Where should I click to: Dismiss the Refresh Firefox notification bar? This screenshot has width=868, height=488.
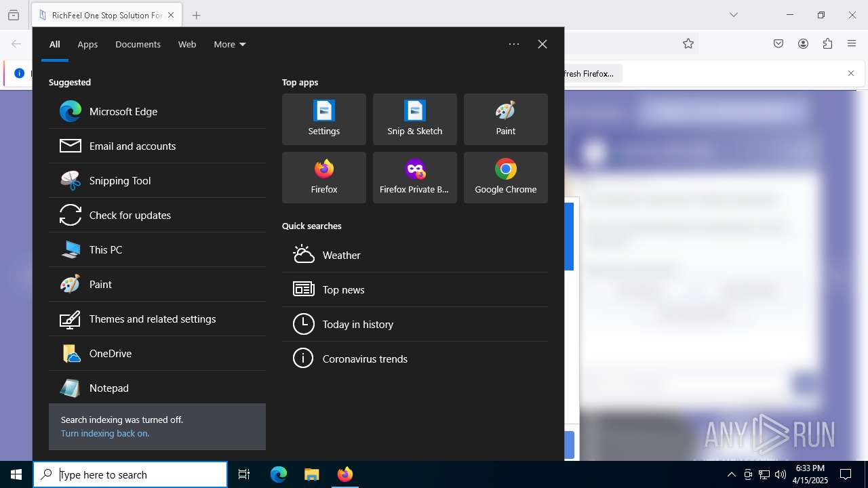(x=851, y=73)
